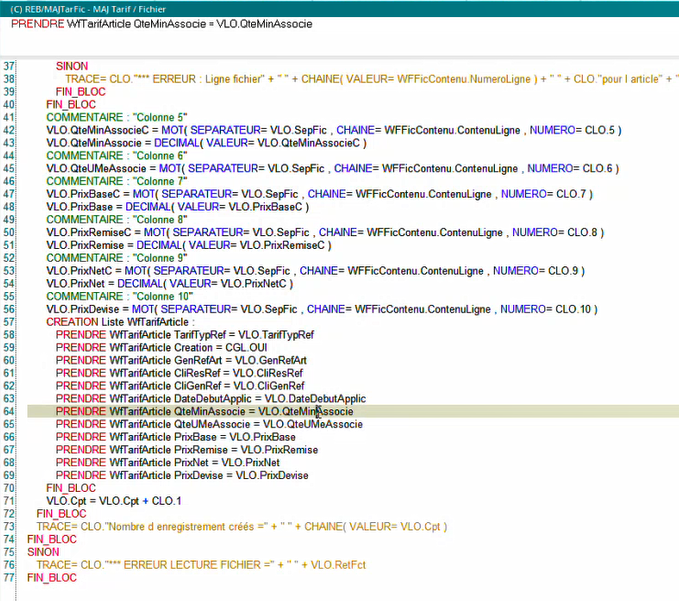Click CREATION Liste WfTarifArticle line
The image size is (679, 601).
click(120, 322)
